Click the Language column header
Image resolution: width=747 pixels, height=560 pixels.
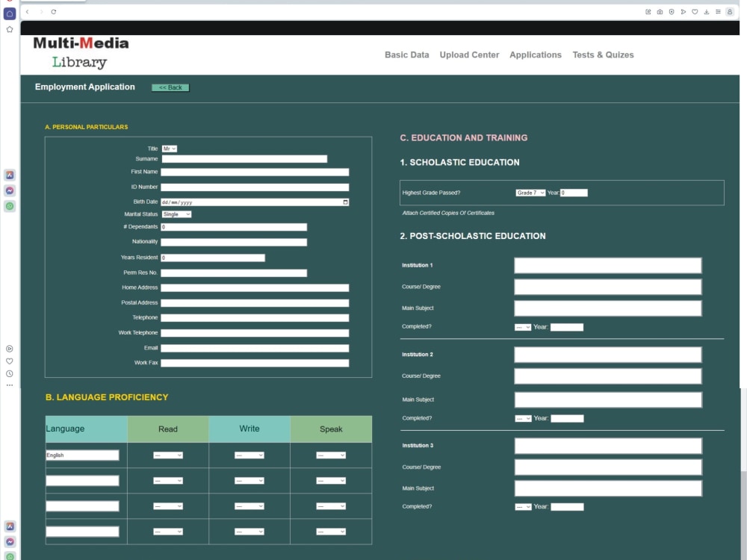[x=86, y=429]
